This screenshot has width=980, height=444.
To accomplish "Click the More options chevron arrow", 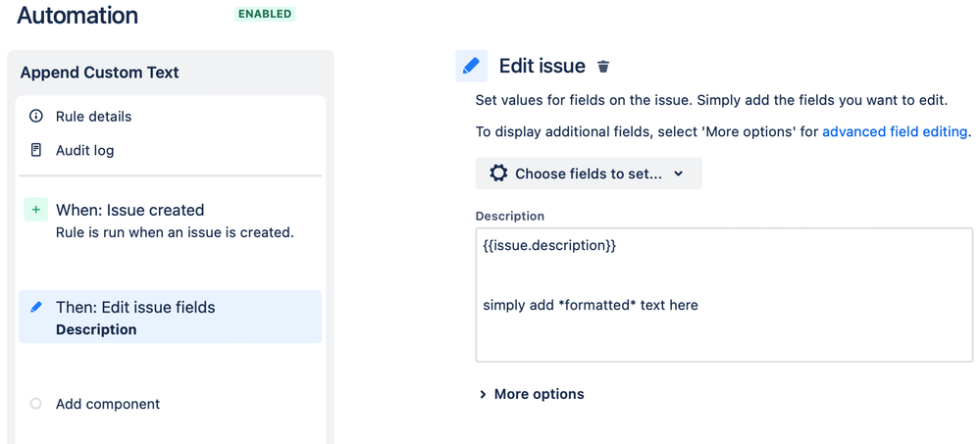I will pos(483,394).
